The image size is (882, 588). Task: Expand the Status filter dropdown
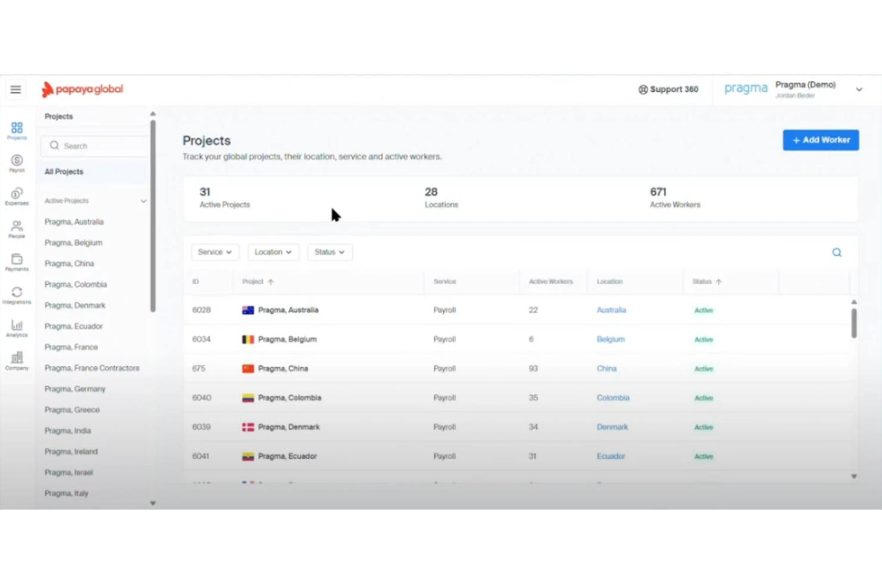click(330, 252)
